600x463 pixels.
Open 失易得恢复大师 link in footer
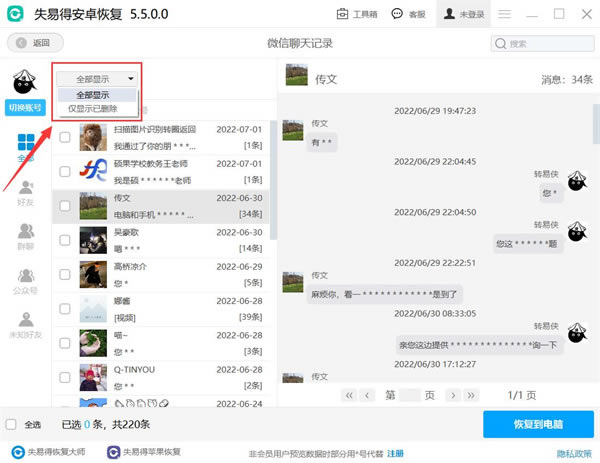tap(49, 452)
